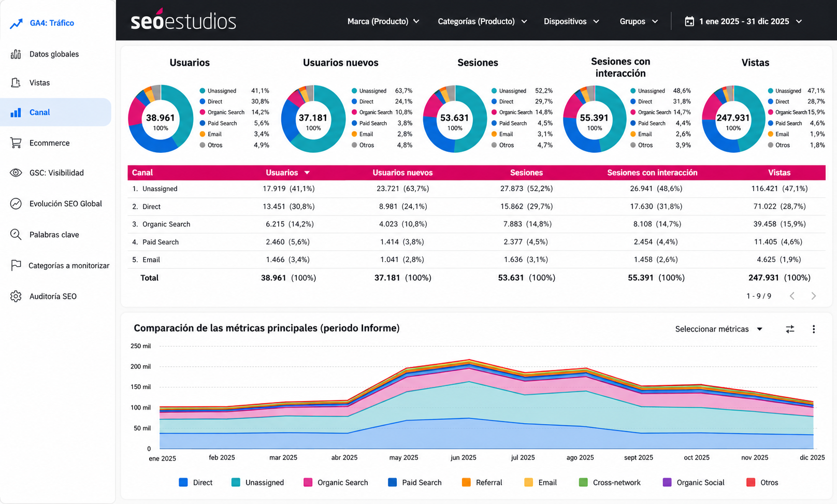837x504 pixels.
Task: Click the calendar icon beside date range
Action: [x=689, y=21]
